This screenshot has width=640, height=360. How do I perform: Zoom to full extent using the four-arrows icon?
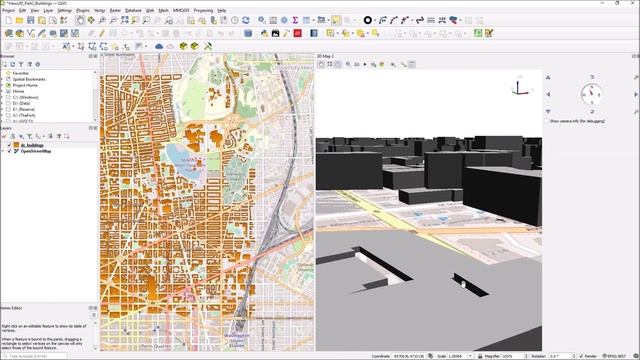point(124,20)
